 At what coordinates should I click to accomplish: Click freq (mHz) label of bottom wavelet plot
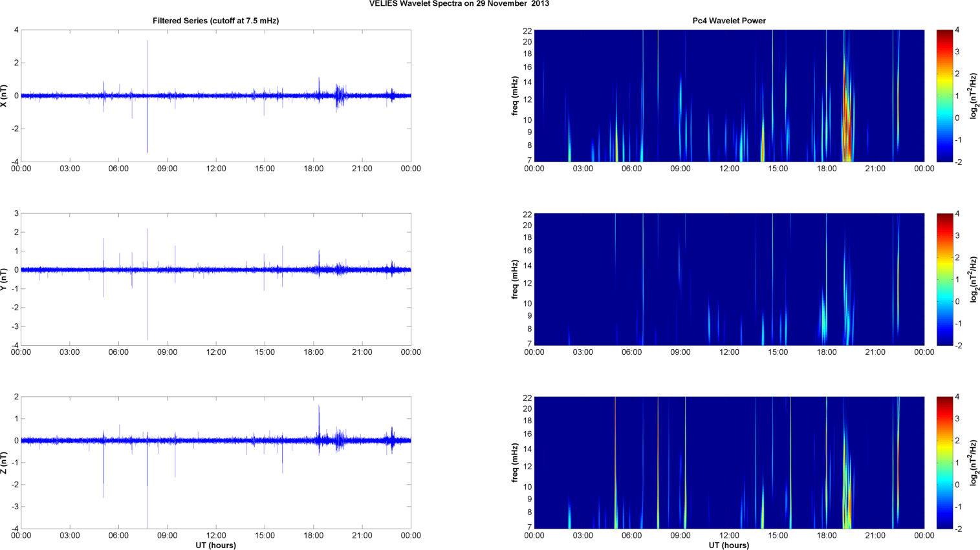pos(515,463)
